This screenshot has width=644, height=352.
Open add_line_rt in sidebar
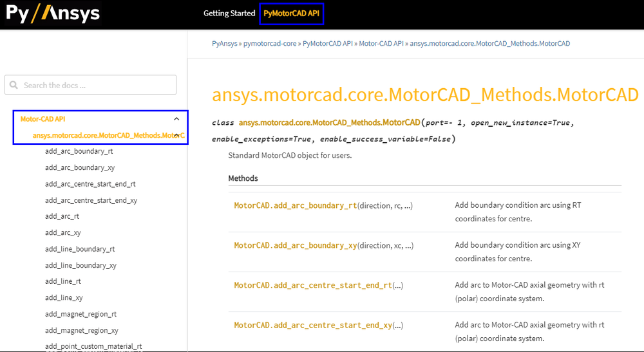click(63, 281)
